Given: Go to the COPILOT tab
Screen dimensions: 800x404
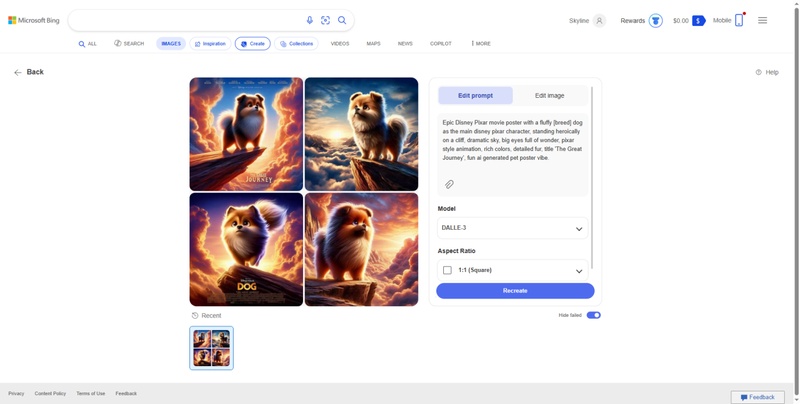Looking at the screenshot, I should coord(441,44).
